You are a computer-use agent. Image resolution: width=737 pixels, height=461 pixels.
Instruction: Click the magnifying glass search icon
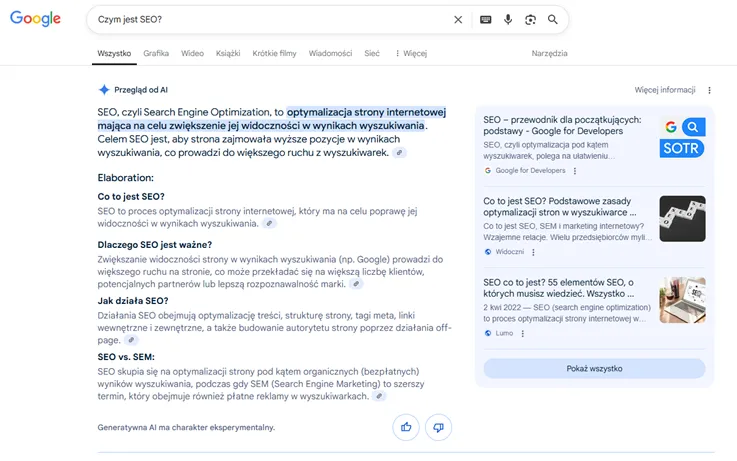(x=553, y=20)
